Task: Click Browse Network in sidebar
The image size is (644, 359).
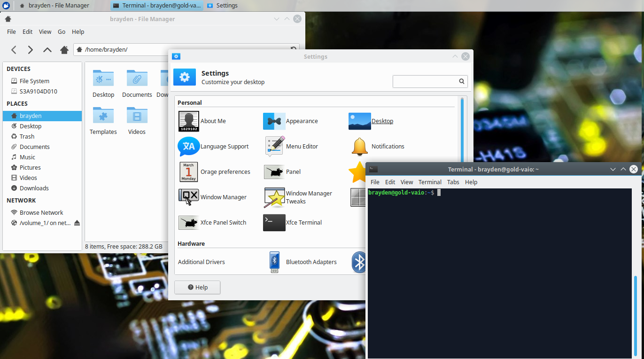Action: coord(42,212)
